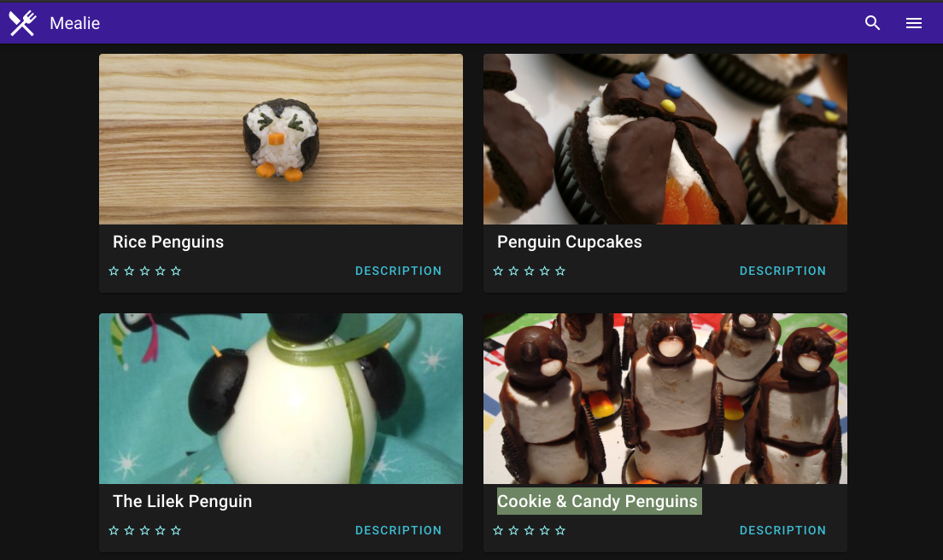Open the Penguin Cupcakes recipe photo
The image size is (943, 560).
(x=665, y=139)
